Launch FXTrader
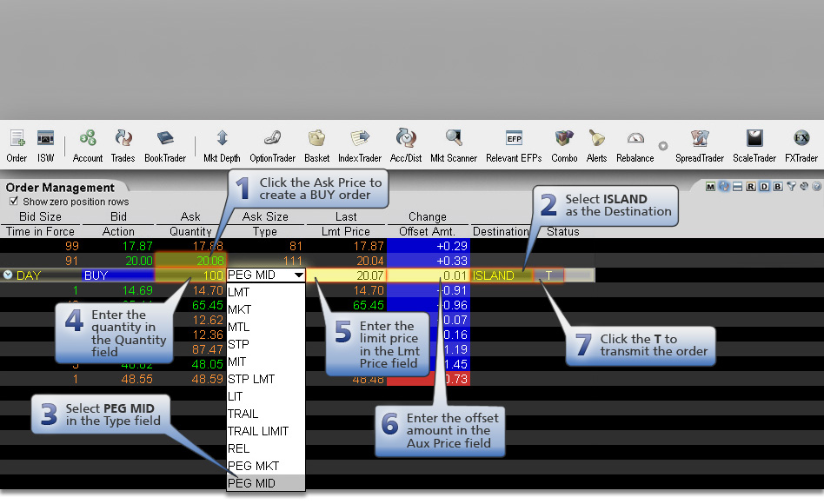 coord(801,146)
